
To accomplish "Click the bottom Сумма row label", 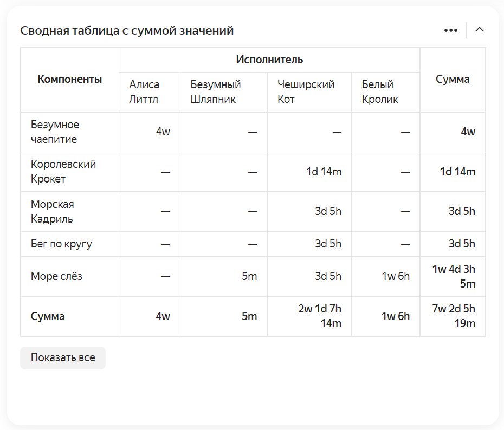I will pos(48,316).
